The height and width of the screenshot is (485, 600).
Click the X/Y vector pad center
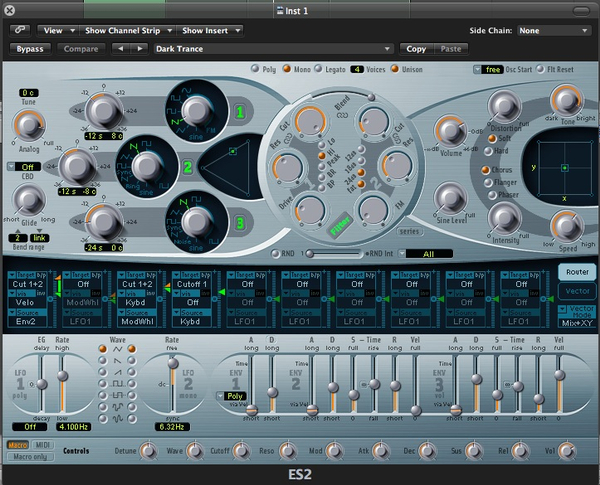tap(564, 168)
